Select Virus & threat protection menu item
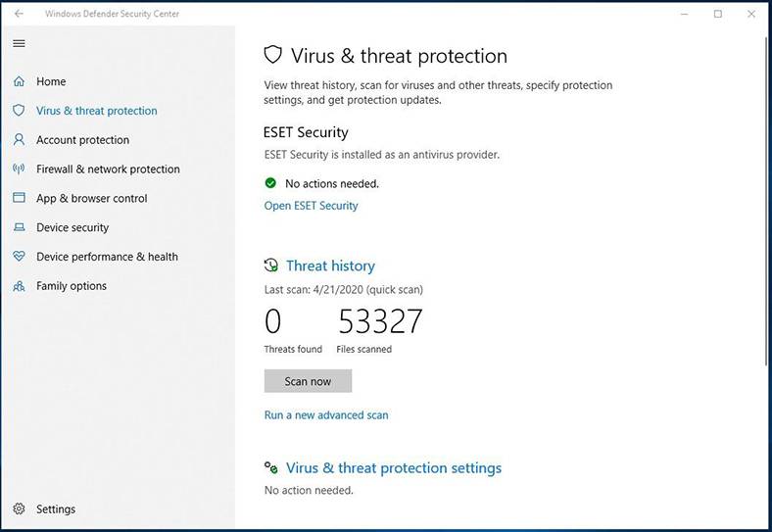This screenshot has width=772, height=532. pos(96,111)
